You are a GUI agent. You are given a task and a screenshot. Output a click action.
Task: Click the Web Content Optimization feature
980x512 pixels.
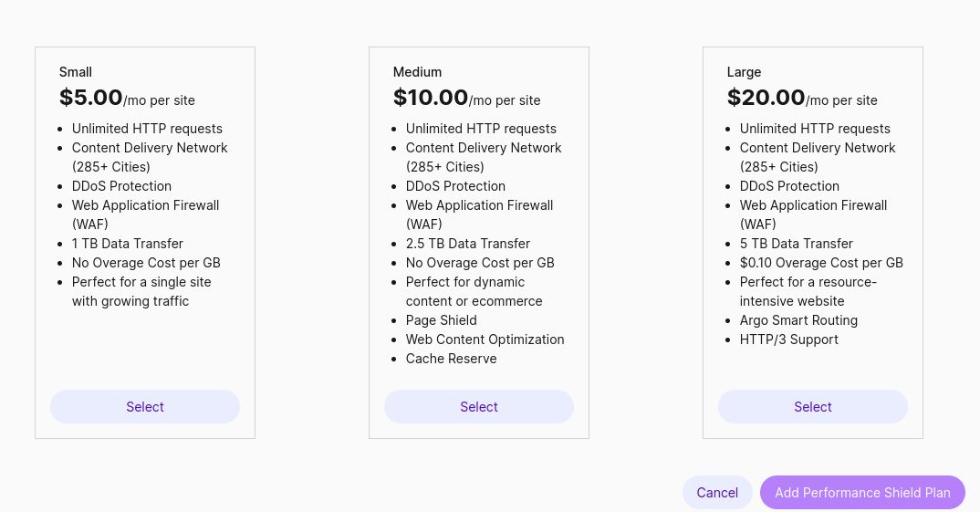[485, 340]
